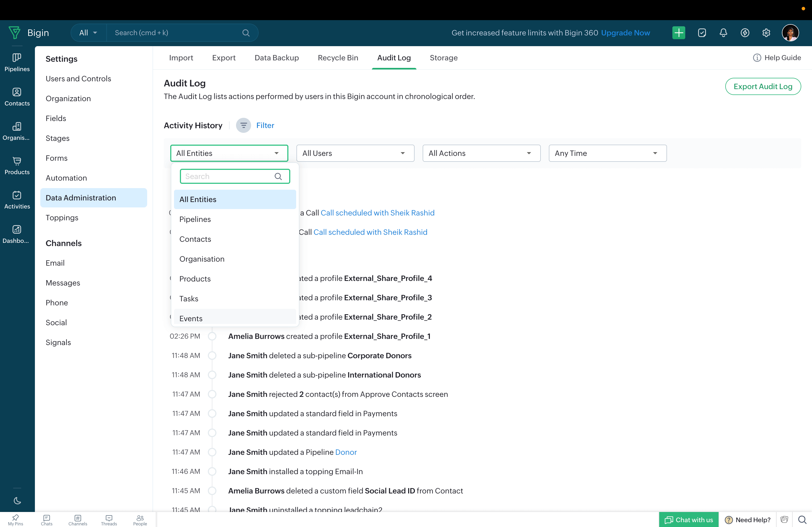Switch to the Recycle Bin tab
Screen dimensions: 812x527
click(338, 58)
